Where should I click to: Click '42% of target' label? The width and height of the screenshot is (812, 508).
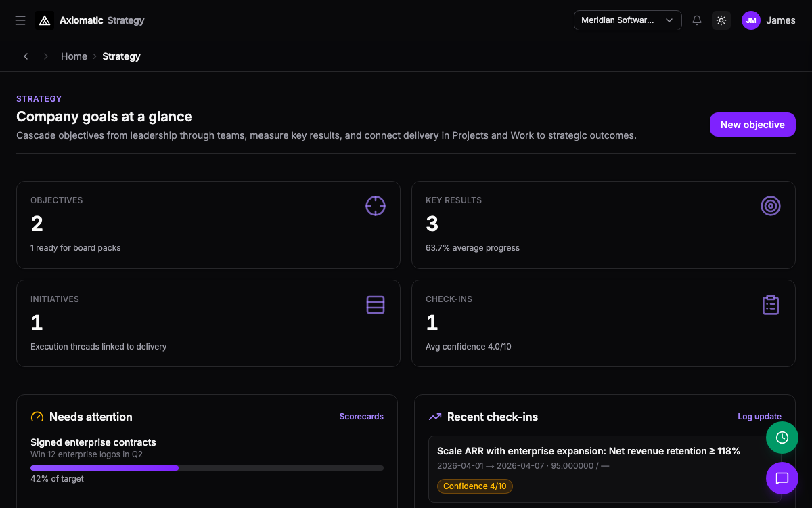pyautogui.click(x=57, y=479)
